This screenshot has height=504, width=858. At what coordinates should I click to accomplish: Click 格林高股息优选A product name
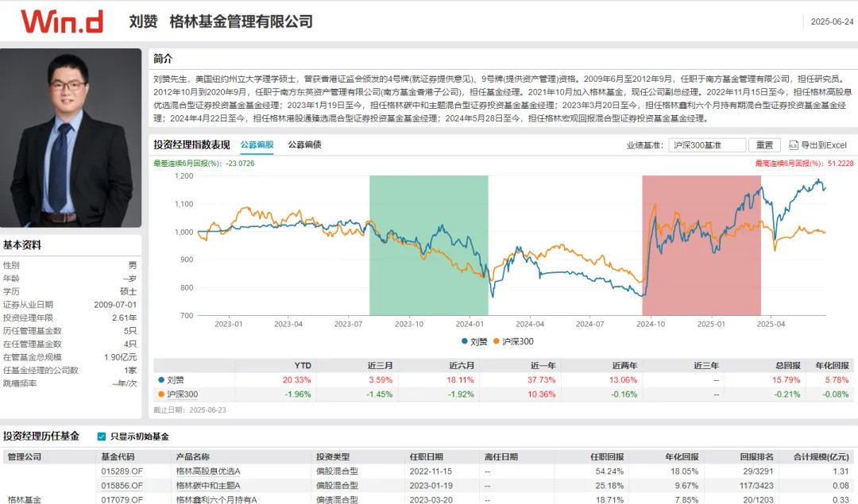point(208,471)
